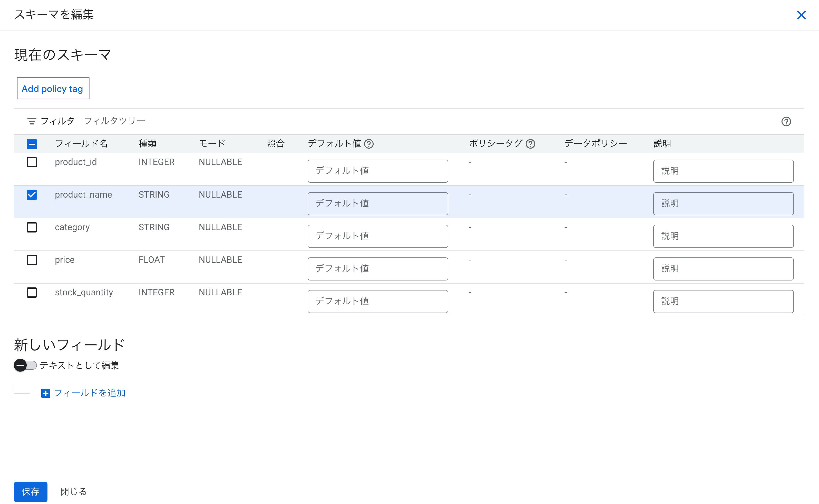The height and width of the screenshot is (504, 819).
Task: Check the category row checkbox
Action: 32,227
